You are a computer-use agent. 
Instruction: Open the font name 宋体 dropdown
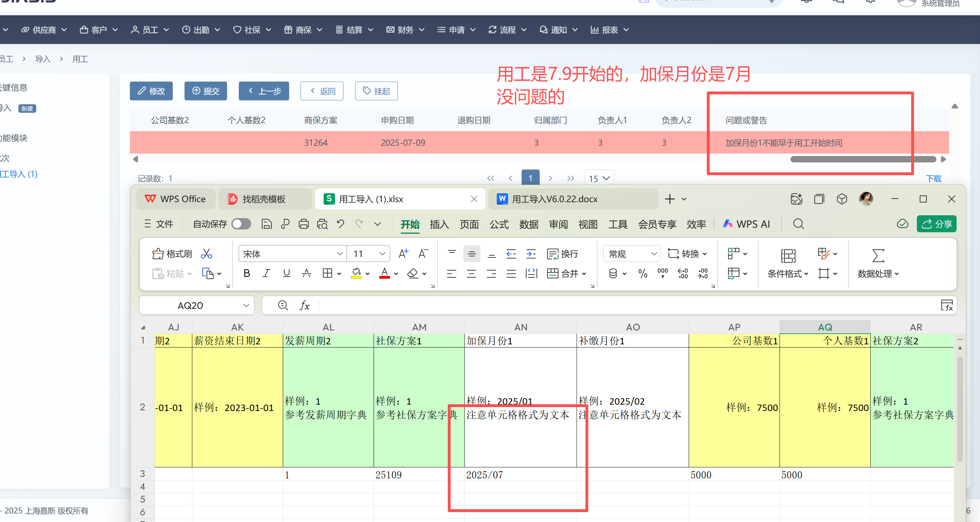pos(340,254)
